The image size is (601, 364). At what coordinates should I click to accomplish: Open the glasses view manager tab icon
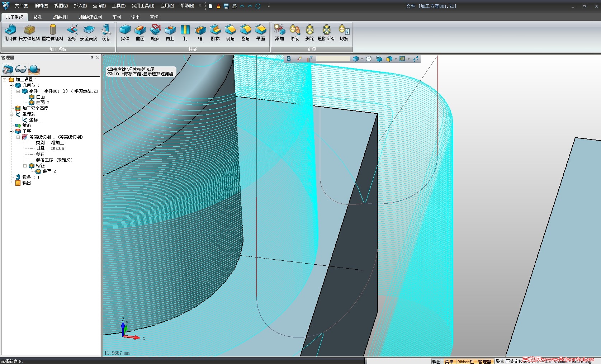21,69
